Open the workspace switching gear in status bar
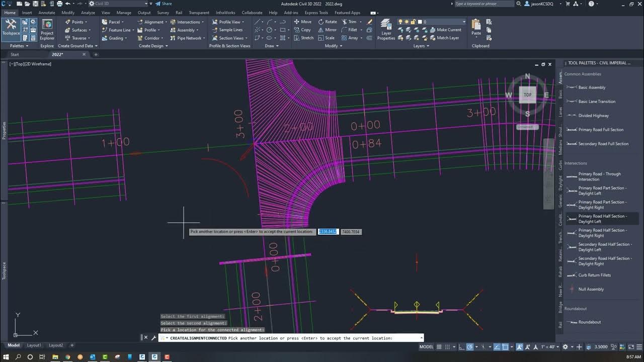This screenshot has height=362, width=644. coord(565,346)
